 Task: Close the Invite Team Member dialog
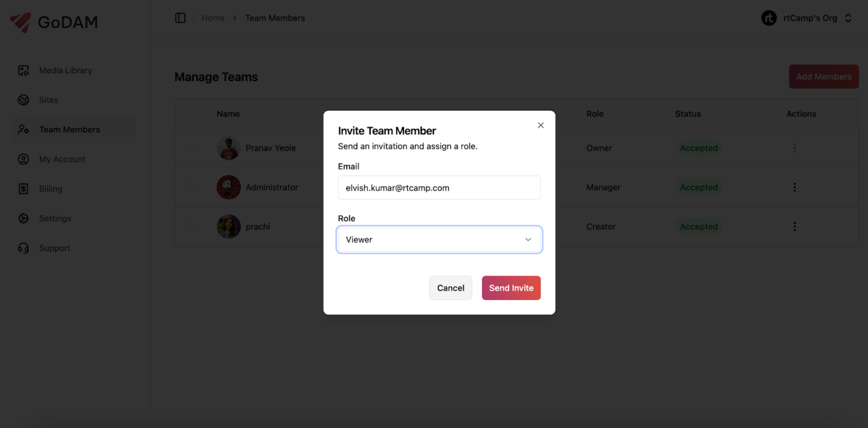[x=541, y=125]
